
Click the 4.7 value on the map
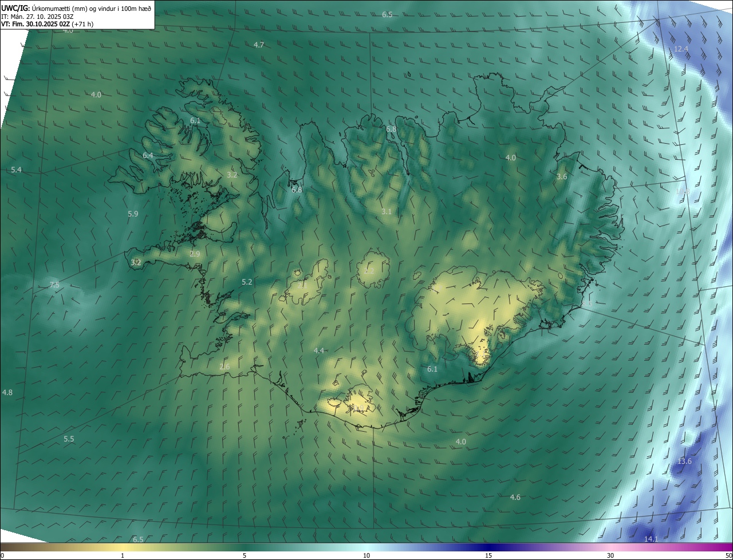pyautogui.click(x=259, y=45)
